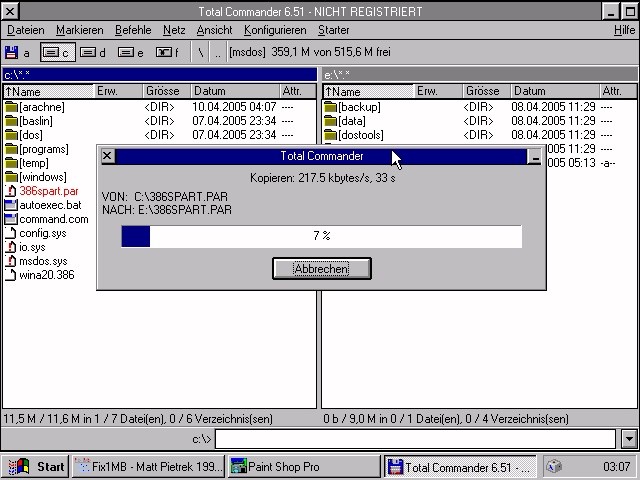Click the right panel path bar e:\*.*
Viewport: 640px width, 480px height.
coord(480,75)
